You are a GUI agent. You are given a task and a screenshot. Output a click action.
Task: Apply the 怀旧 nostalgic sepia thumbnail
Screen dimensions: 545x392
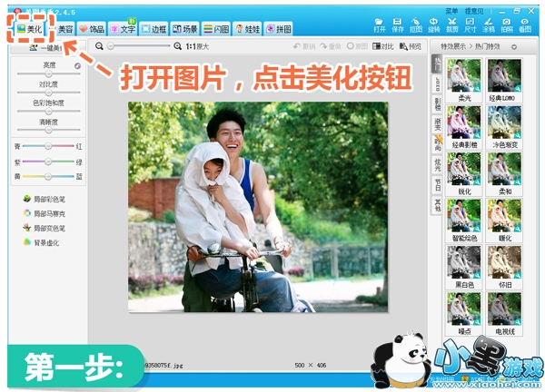pyautogui.click(x=504, y=268)
